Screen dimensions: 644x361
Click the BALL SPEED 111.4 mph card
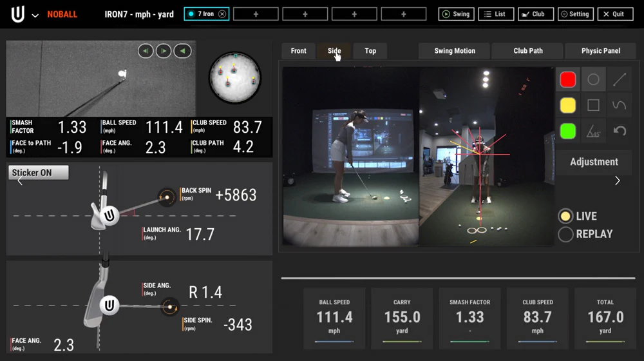pyautogui.click(x=334, y=318)
